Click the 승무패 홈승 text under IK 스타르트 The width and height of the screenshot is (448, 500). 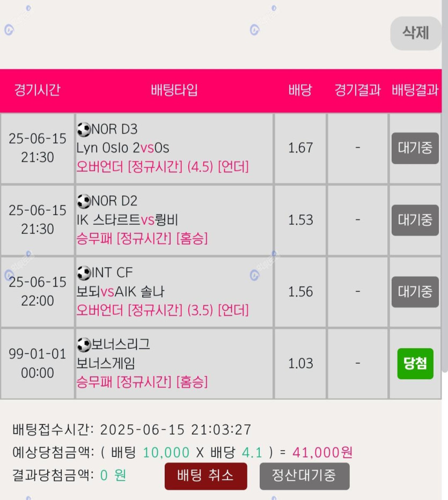[x=142, y=239]
